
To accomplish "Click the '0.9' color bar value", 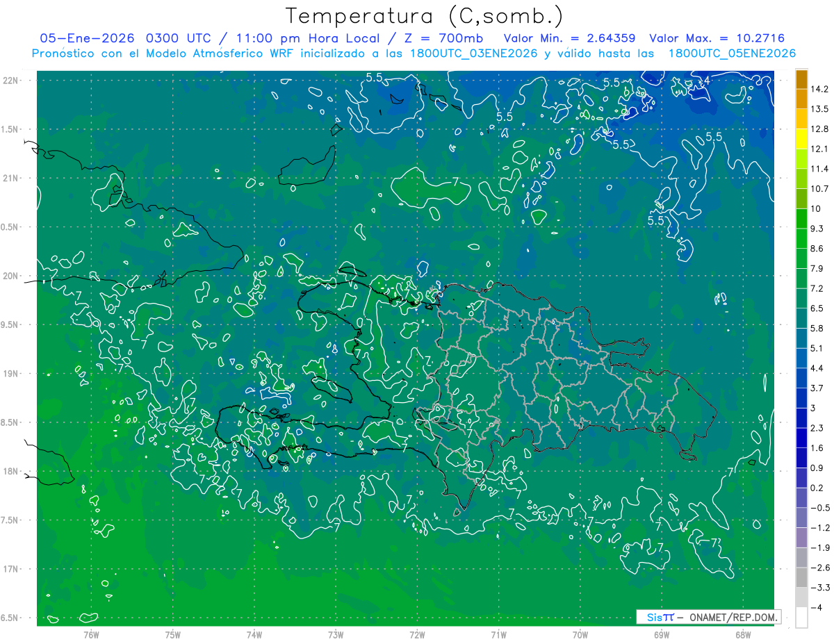I will pos(817,467).
